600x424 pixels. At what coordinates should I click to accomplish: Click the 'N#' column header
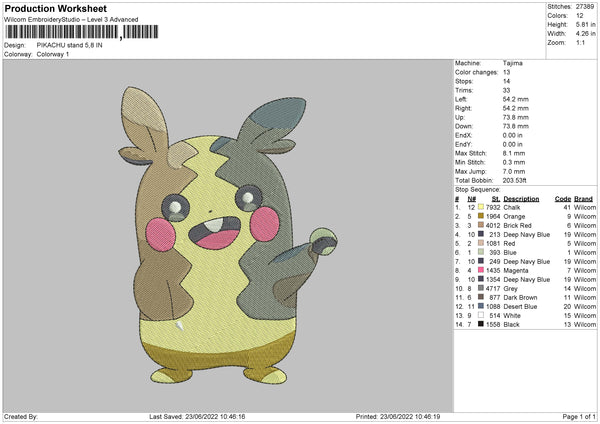471,199
